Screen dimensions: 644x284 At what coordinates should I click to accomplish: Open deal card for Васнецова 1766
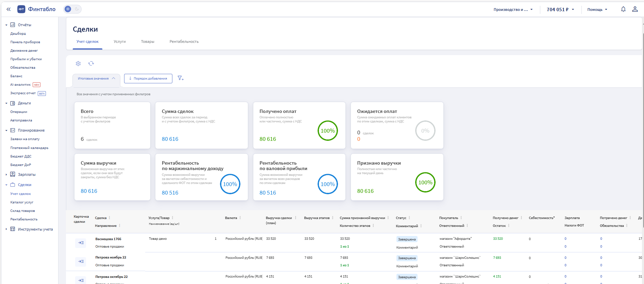[81, 243]
